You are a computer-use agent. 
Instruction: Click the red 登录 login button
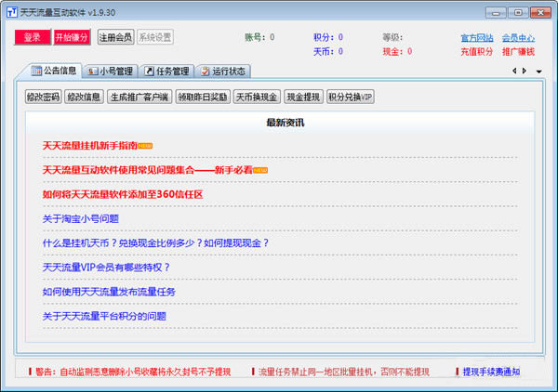coord(32,37)
